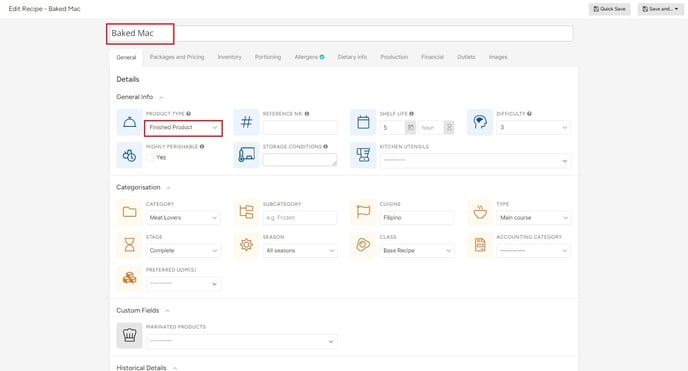688x371 pixels.
Task: Open the Type Main course dropdown
Action: 534,218
